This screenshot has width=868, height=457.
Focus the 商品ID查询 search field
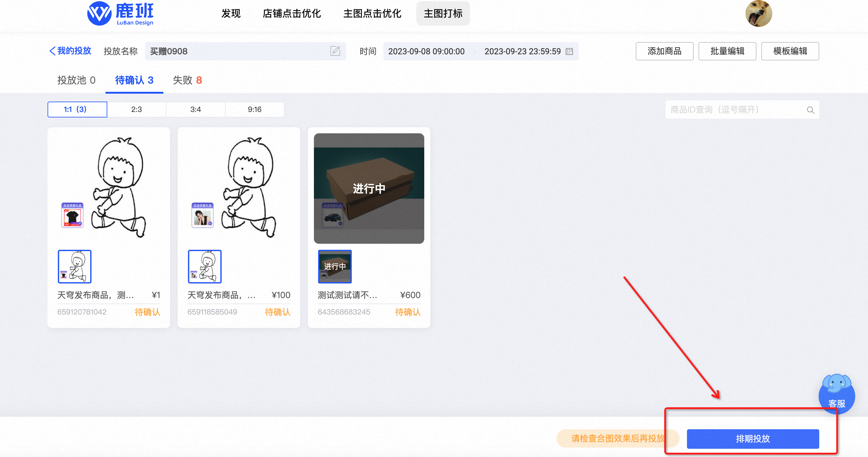click(742, 110)
